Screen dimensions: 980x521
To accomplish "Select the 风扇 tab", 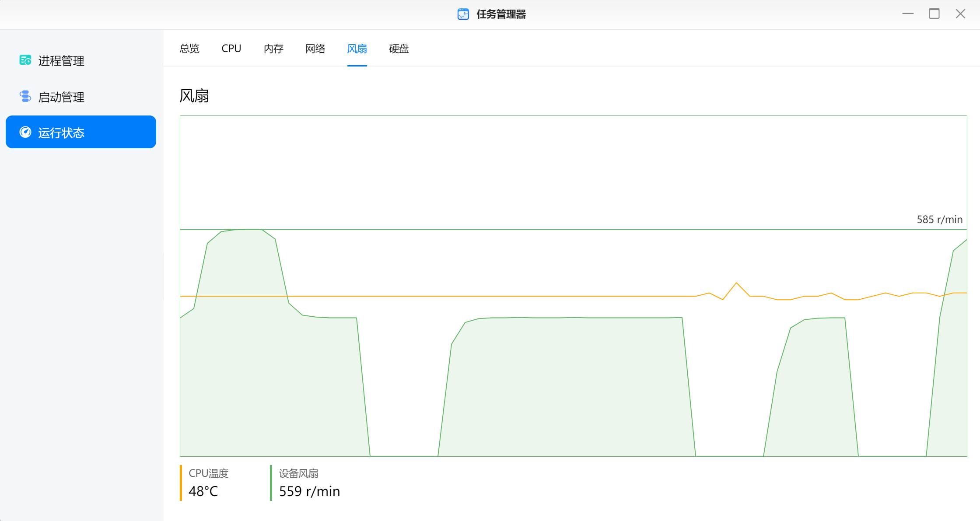I will [357, 49].
